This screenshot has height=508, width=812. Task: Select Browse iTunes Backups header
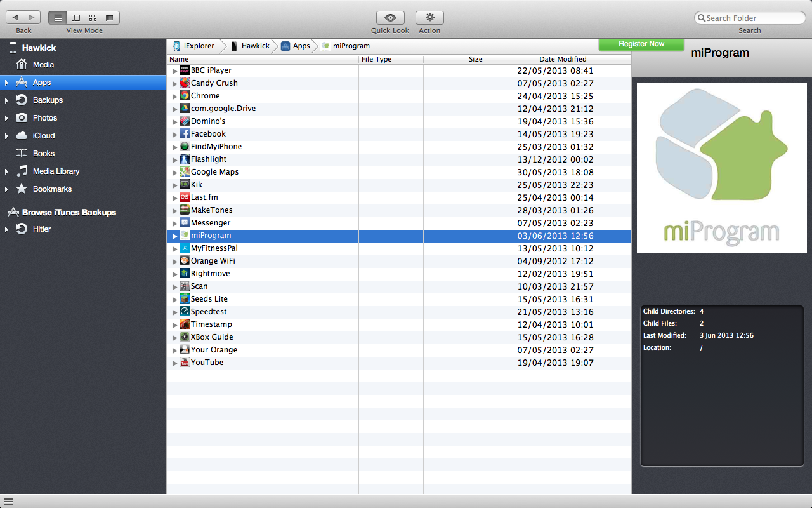[62, 212]
